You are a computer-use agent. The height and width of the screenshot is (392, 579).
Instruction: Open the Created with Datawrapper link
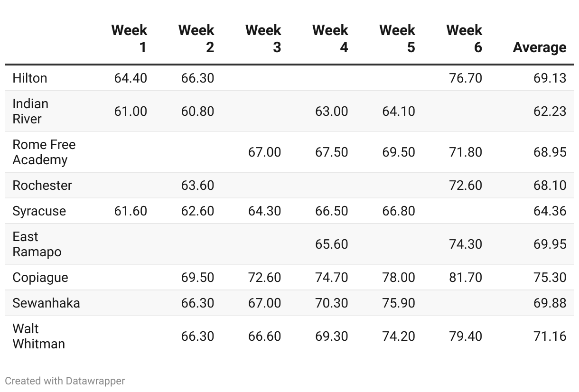pos(65,381)
